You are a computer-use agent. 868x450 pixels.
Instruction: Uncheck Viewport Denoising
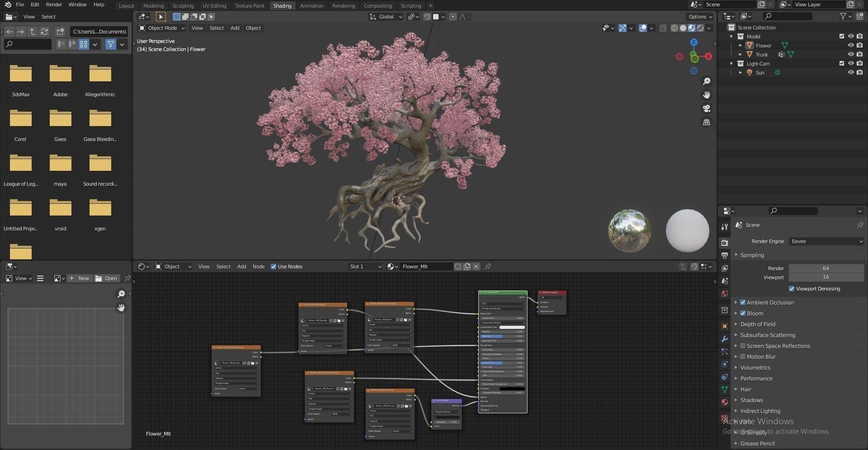pos(792,289)
